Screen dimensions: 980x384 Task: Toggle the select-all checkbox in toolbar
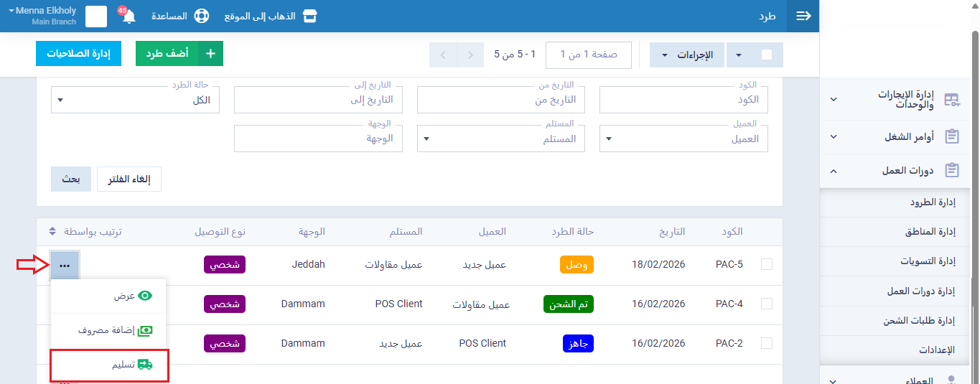[767, 55]
